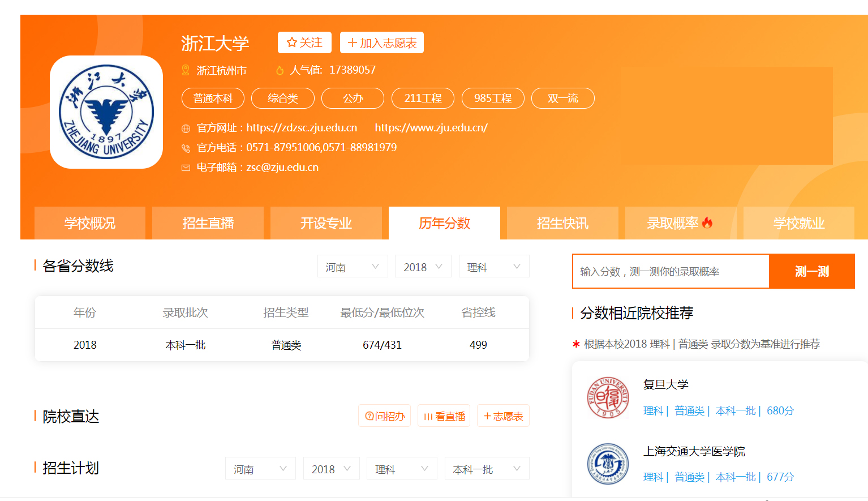Click the star icon in the 关注 button
Screen dimensions: 868x501
292,42
